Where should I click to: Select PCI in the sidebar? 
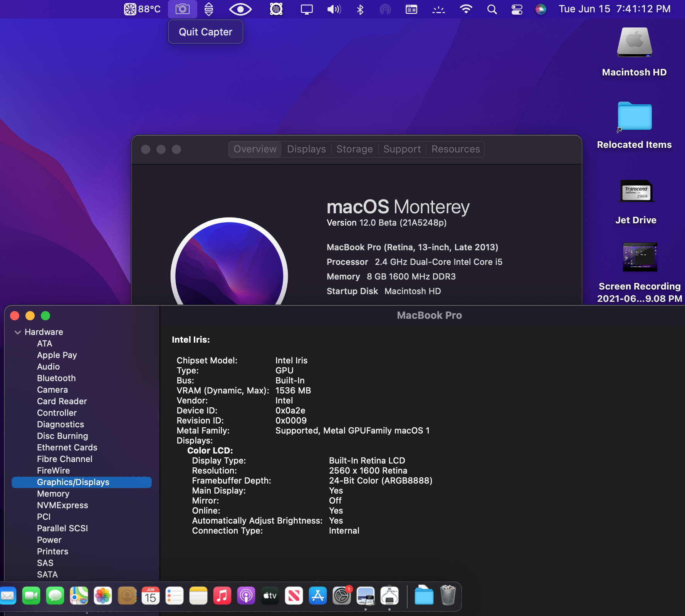click(44, 517)
